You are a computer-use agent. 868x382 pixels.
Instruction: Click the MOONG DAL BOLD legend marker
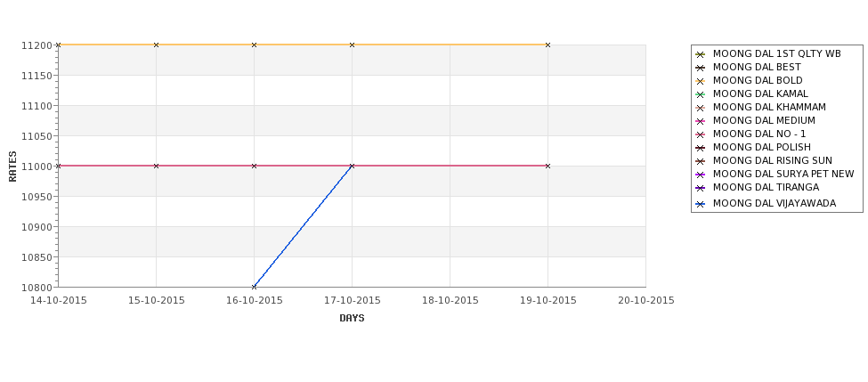pyautogui.click(x=701, y=81)
